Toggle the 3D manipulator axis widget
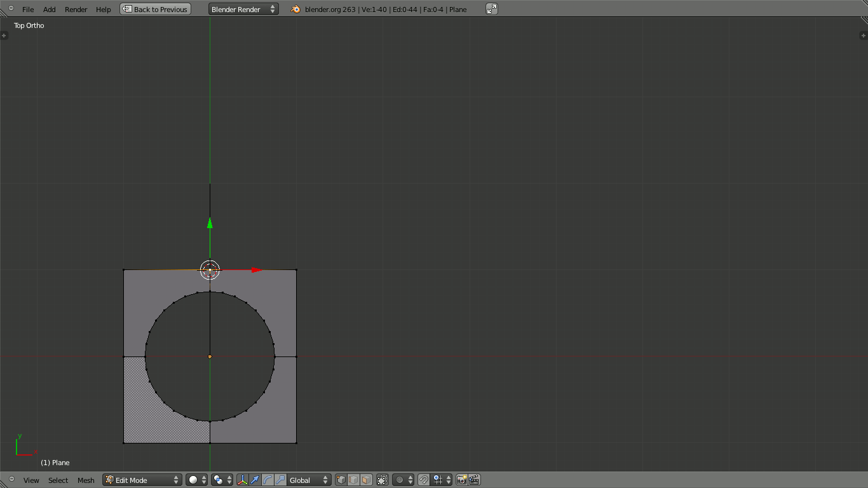Viewport: 868px width, 488px height. coord(242,480)
